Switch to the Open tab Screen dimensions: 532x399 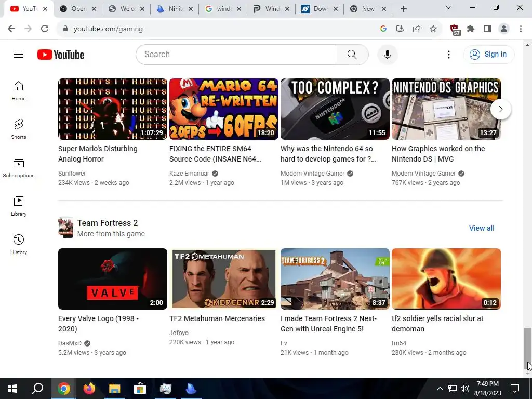click(x=78, y=9)
